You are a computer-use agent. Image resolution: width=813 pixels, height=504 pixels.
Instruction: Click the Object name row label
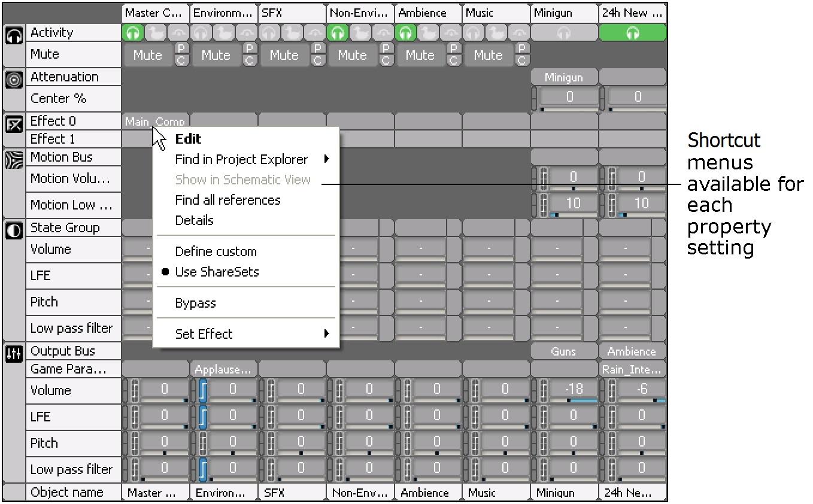click(74, 493)
